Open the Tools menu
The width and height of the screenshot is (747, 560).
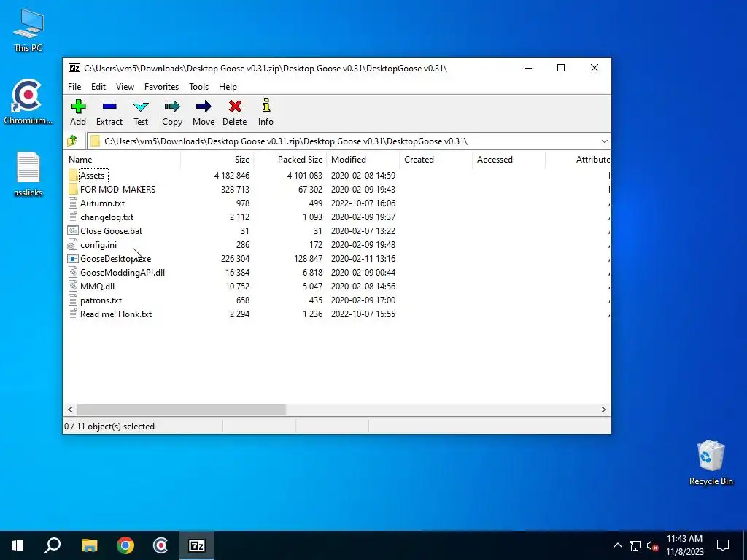198,87
